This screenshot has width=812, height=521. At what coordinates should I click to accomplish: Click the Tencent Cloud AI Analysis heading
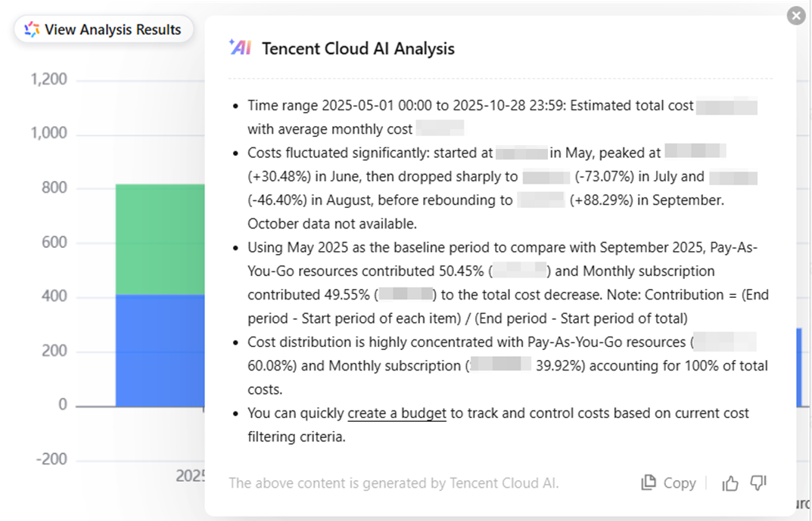(x=358, y=48)
